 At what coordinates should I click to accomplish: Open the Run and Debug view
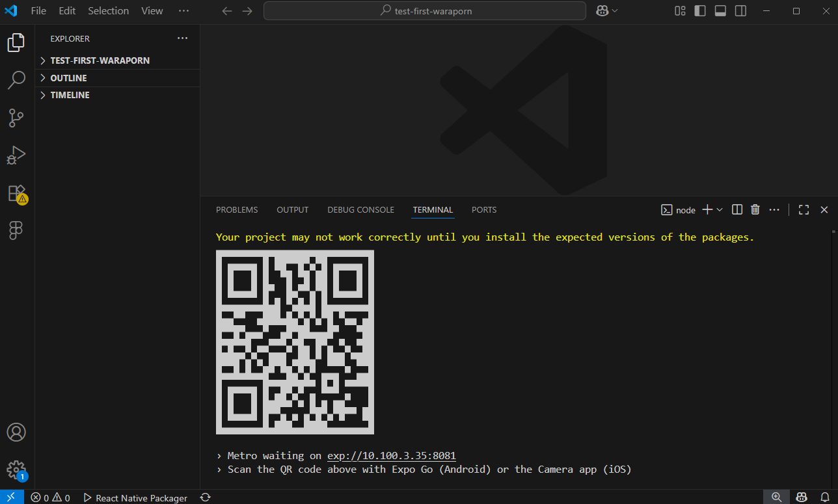pyautogui.click(x=16, y=155)
